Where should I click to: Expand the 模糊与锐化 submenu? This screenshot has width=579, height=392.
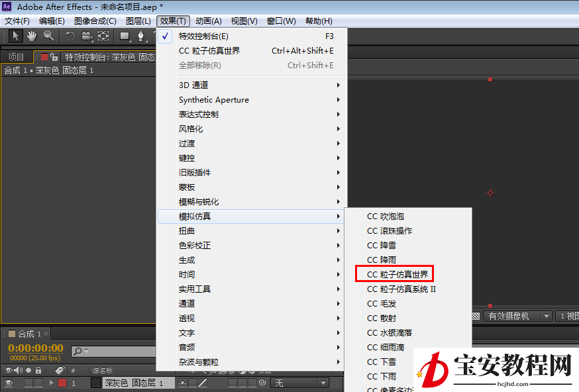(x=252, y=202)
